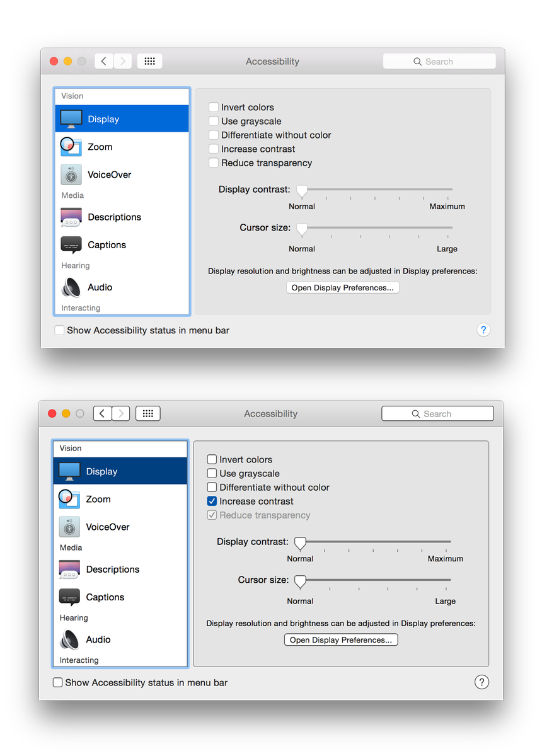
Task: Uncheck Increase contrast in the lower window
Action: [212, 501]
